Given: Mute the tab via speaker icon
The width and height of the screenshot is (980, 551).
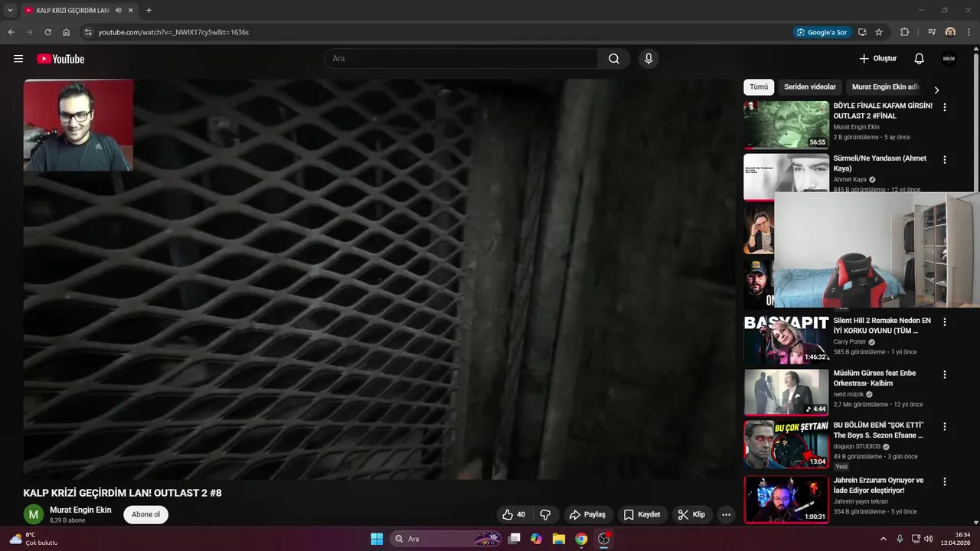Looking at the screenshot, I should pyautogui.click(x=119, y=11).
